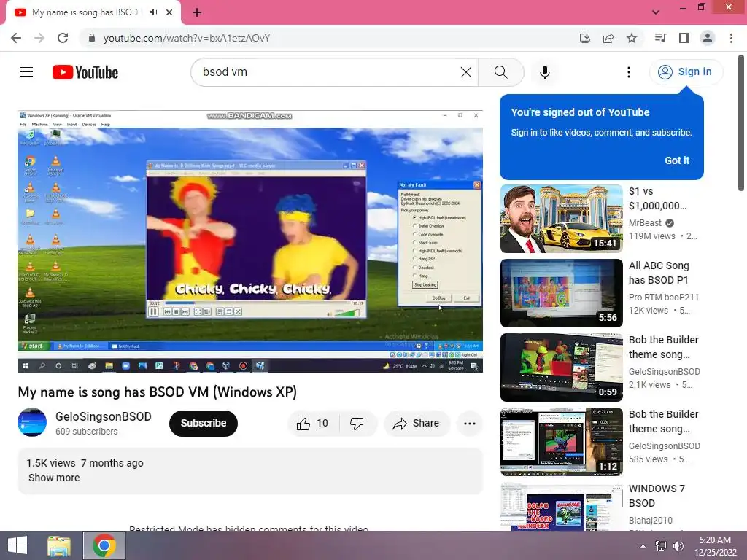
Task: Open the Chrome profile avatar
Action: [708, 38]
